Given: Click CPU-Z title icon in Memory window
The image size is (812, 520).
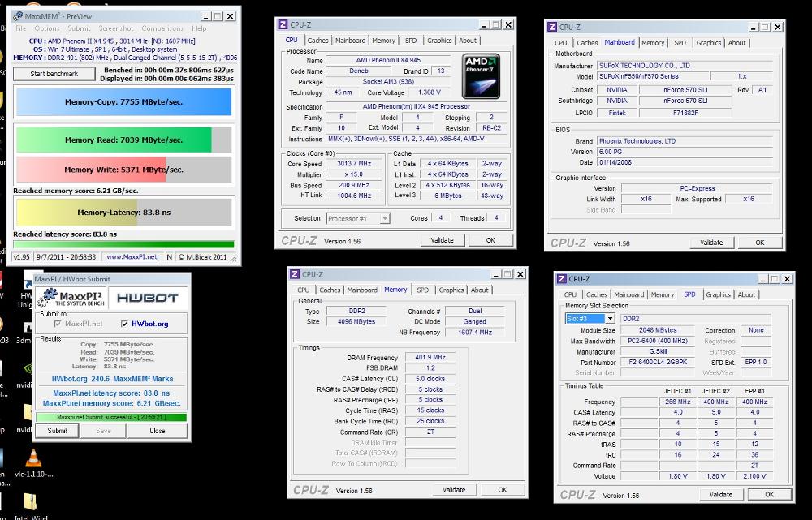Looking at the screenshot, I should tap(295, 274).
